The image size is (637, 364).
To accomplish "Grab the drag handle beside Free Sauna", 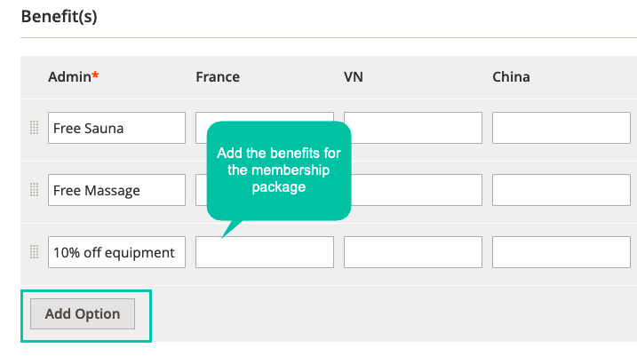I will [34, 128].
